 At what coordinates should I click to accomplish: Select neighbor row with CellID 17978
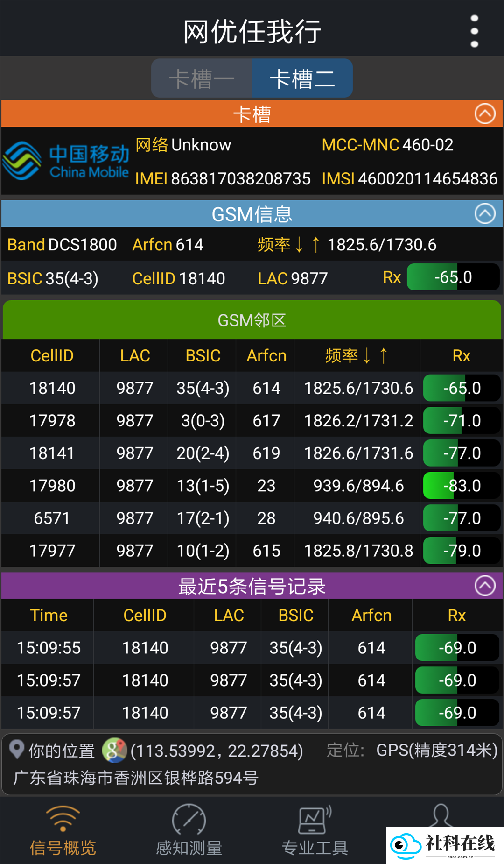(x=252, y=421)
